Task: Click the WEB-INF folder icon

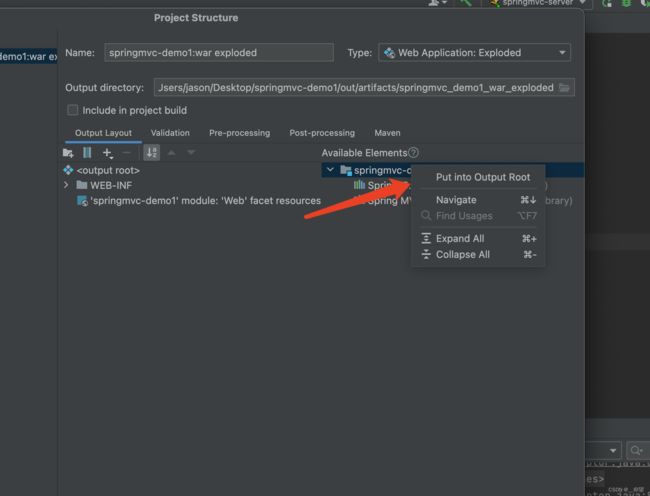Action: click(82, 185)
